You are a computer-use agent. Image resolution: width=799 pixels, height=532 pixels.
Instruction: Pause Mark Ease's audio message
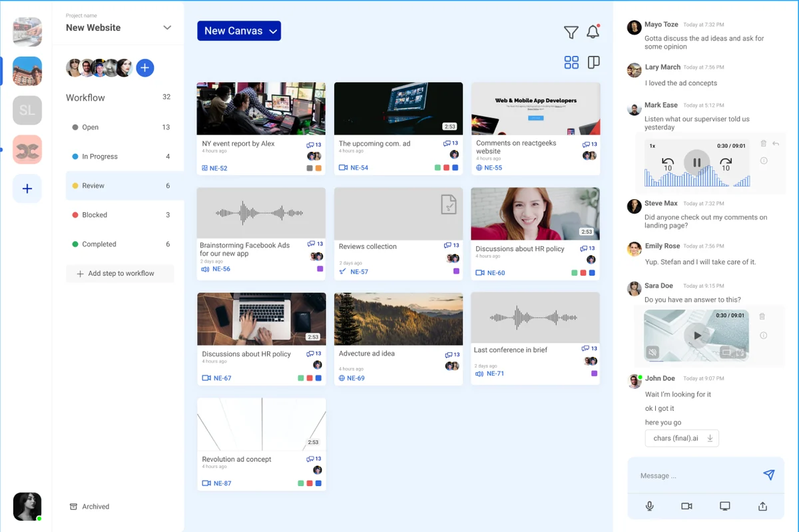click(x=696, y=162)
